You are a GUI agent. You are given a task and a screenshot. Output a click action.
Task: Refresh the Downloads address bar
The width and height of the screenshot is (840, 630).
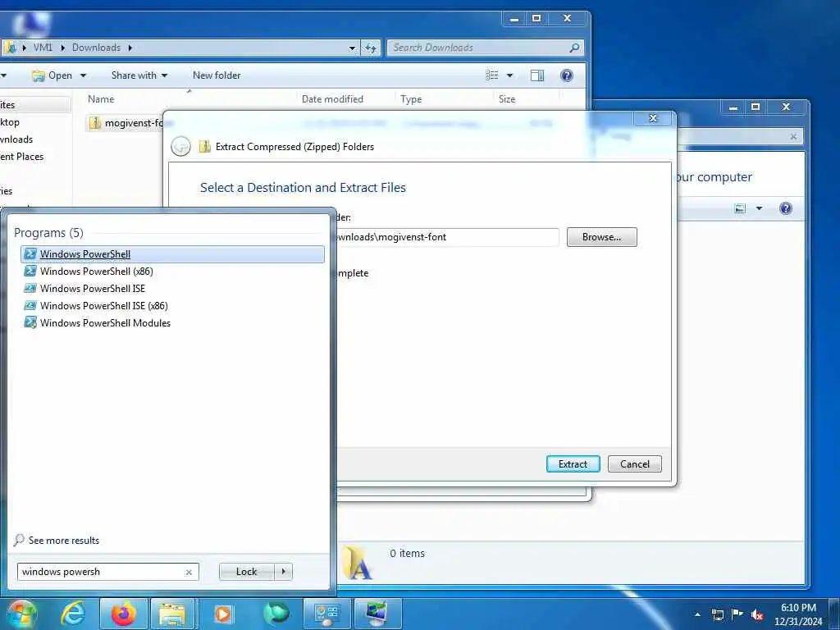click(x=371, y=48)
